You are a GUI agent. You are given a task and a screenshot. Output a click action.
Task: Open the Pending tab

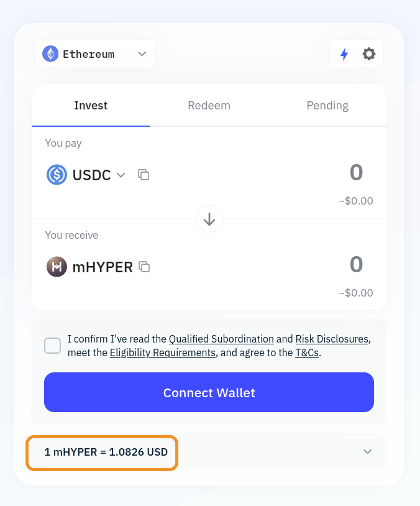tap(327, 106)
